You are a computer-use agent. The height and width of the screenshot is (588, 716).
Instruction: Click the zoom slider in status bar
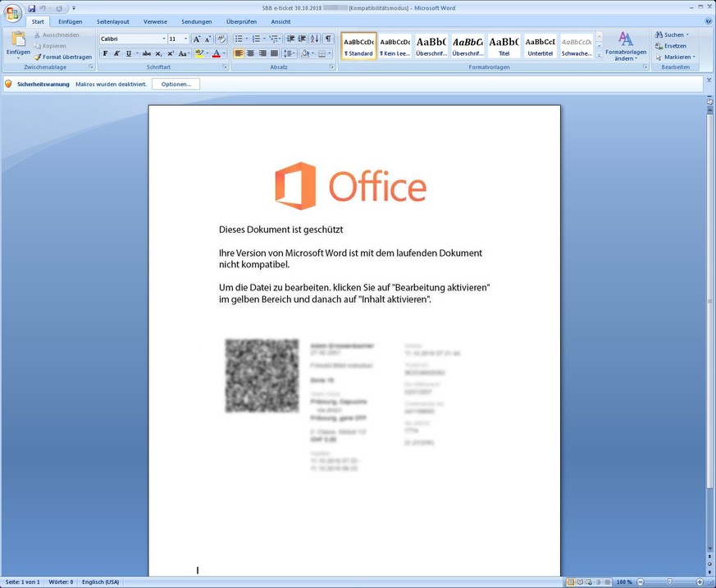pyautogui.click(x=670, y=582)
